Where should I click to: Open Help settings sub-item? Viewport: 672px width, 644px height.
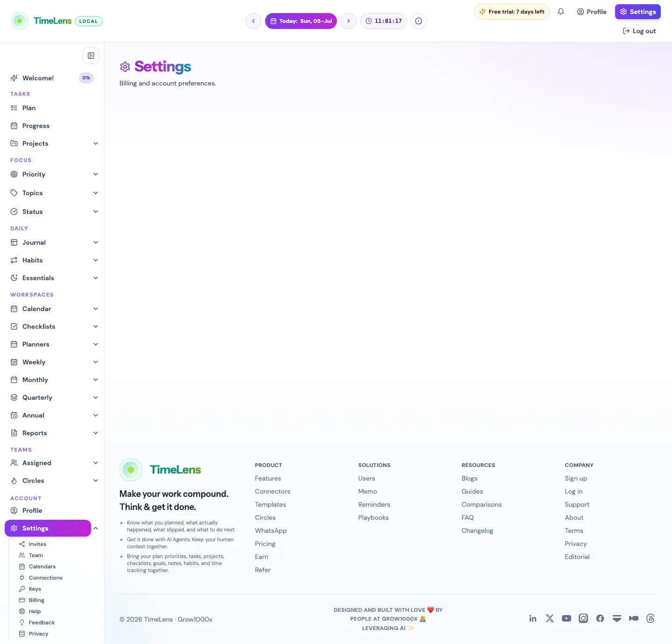click(x=35, y=611)
